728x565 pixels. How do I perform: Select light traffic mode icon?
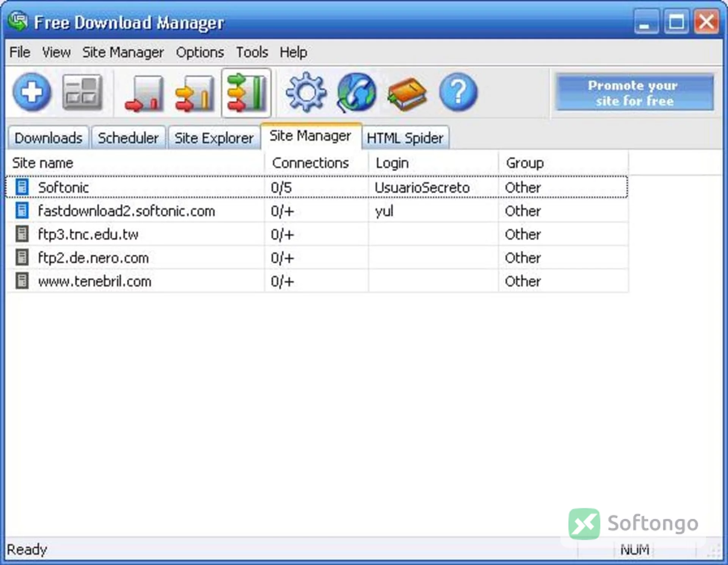[144, 93]
